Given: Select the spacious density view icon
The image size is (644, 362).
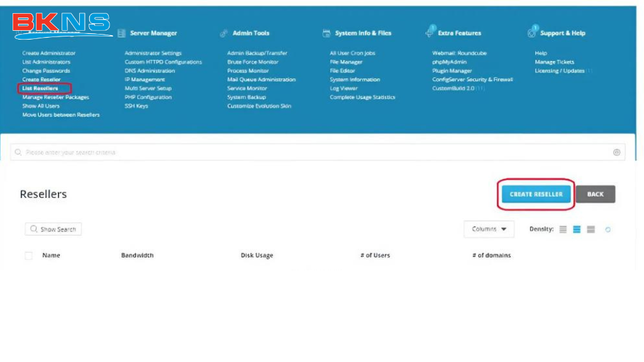Looking at the screenshot, I should [591, 229].
